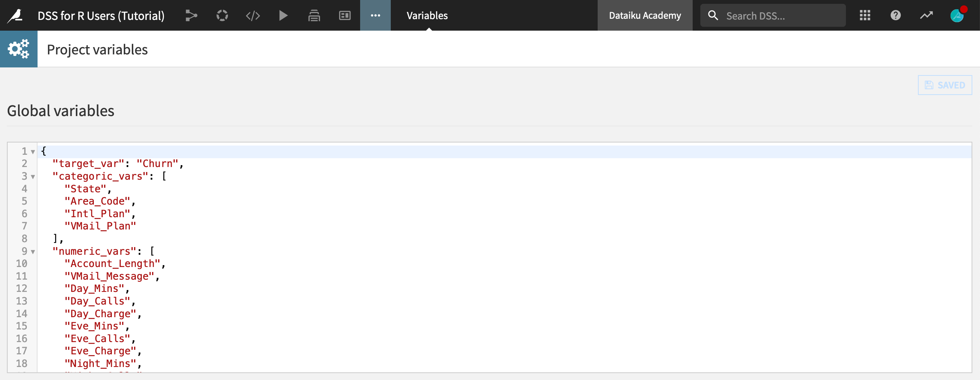Click the "Intl_Plan" entry
Image resolution: width=980 pixels, height=380 pixels.
pyautogui.click(x=97, y=214)
